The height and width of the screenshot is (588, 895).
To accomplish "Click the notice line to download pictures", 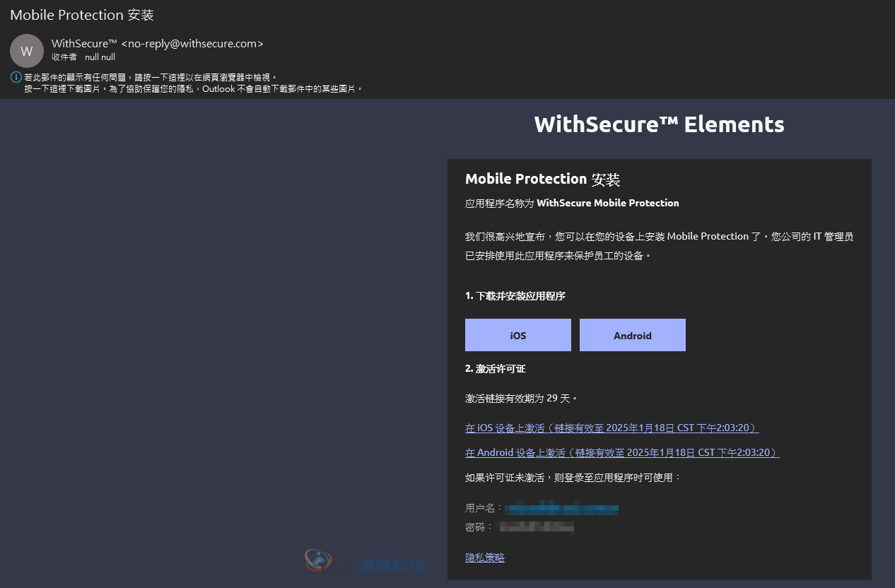I will [193, 89].
